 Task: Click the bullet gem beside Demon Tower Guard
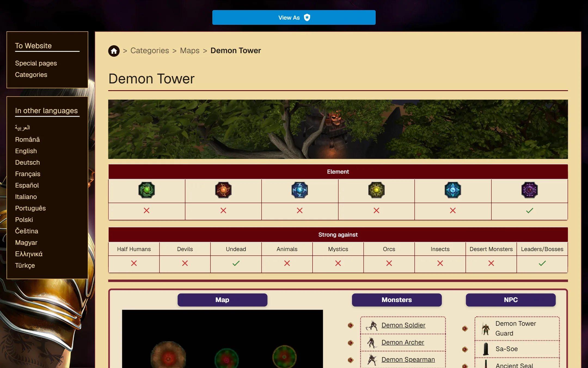[465, 328]
